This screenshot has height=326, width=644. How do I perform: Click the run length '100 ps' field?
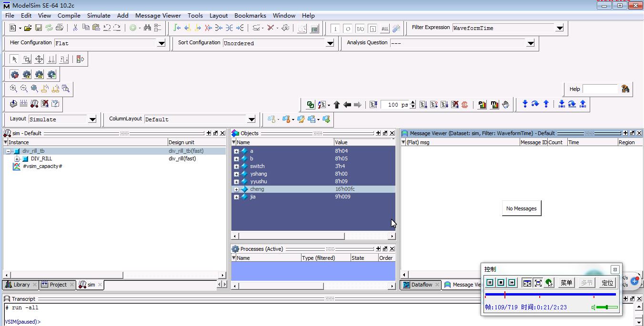point(395,105)
